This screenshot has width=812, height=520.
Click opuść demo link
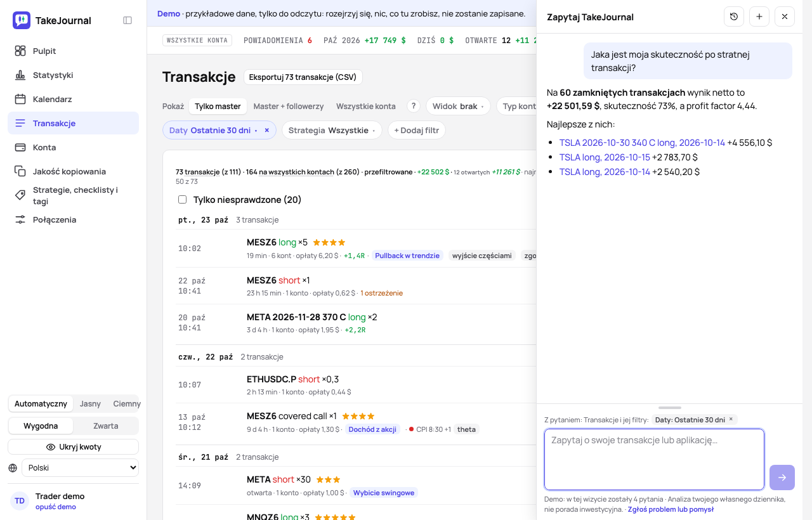coord(56,507)
